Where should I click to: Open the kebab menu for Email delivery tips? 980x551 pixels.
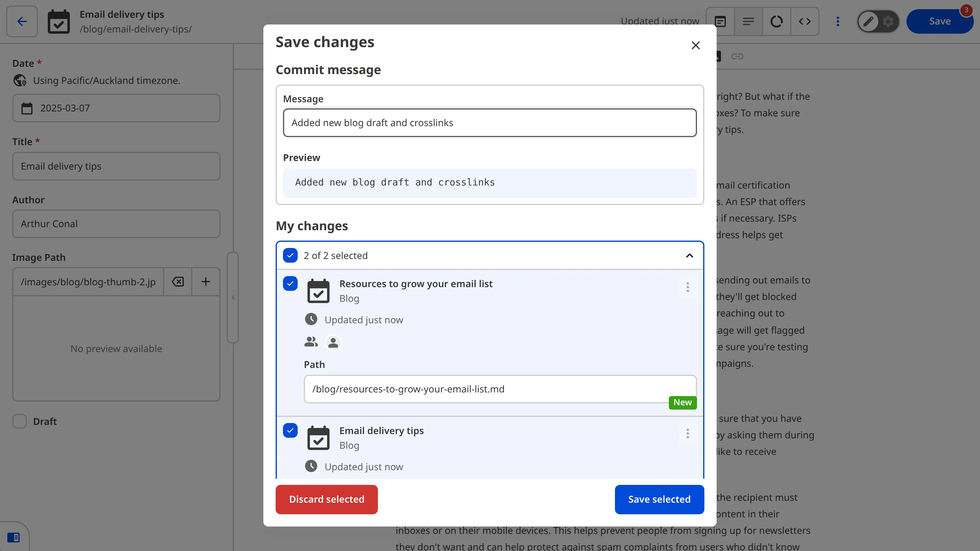tap(688, 434)
